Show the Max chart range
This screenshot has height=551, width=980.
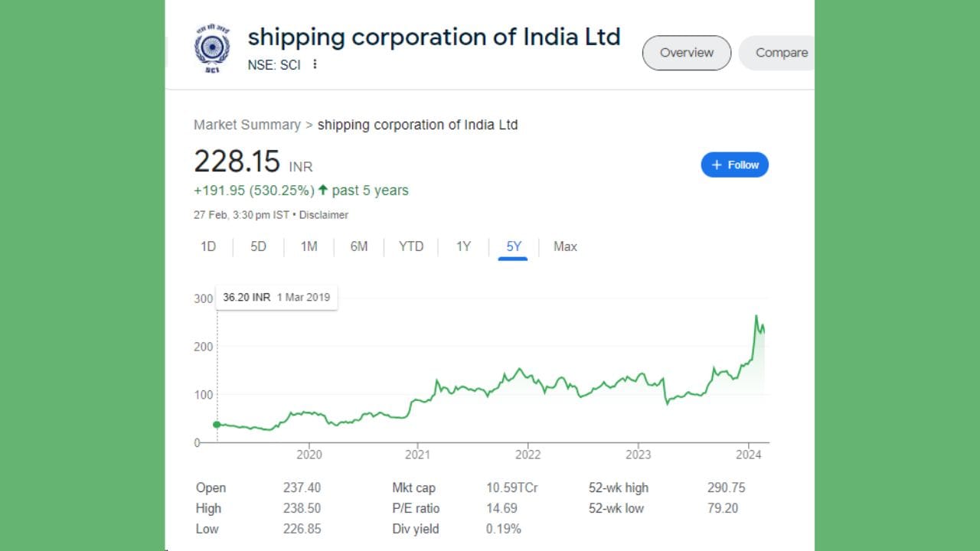(565, 246)
